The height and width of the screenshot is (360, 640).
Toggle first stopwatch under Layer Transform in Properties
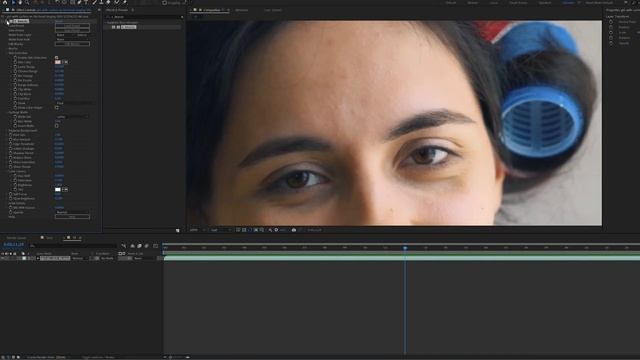tap(611, 22)
